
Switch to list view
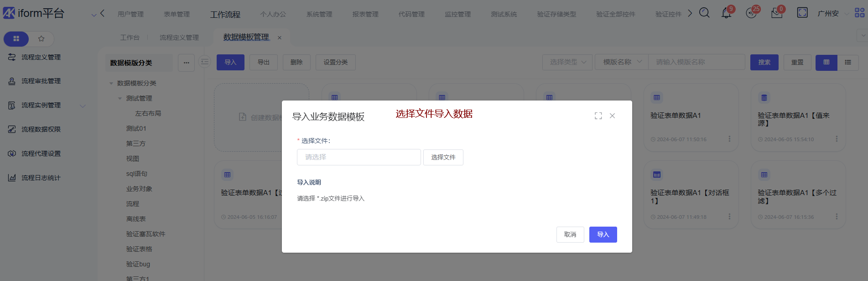tap(848, 62)
